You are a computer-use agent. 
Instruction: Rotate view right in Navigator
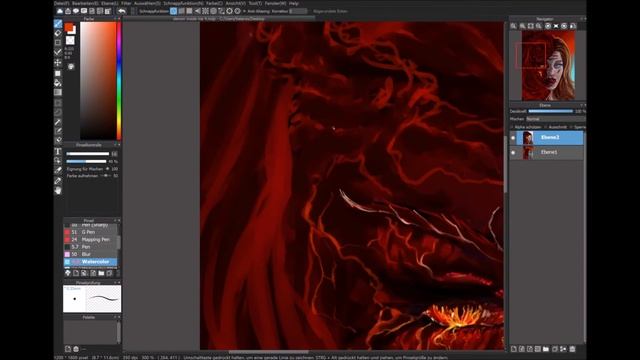pyautogui.click(x=564, y=26)
